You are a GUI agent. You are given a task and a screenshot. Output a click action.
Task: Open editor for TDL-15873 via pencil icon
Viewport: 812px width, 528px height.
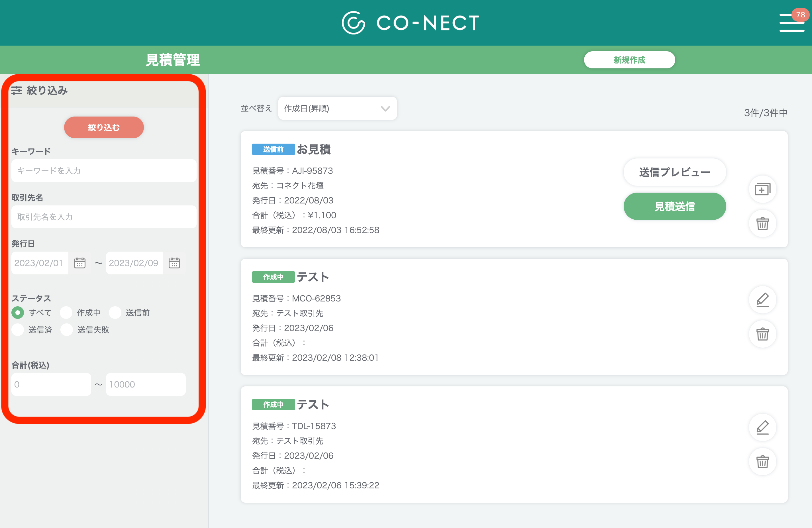point(762,428)
